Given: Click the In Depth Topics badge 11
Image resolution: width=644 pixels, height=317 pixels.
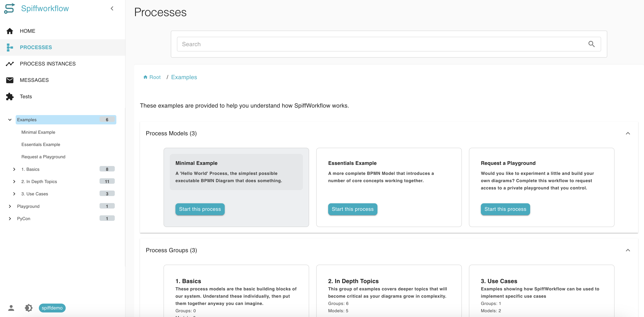Looking at the screenshot, I should 107,181.
